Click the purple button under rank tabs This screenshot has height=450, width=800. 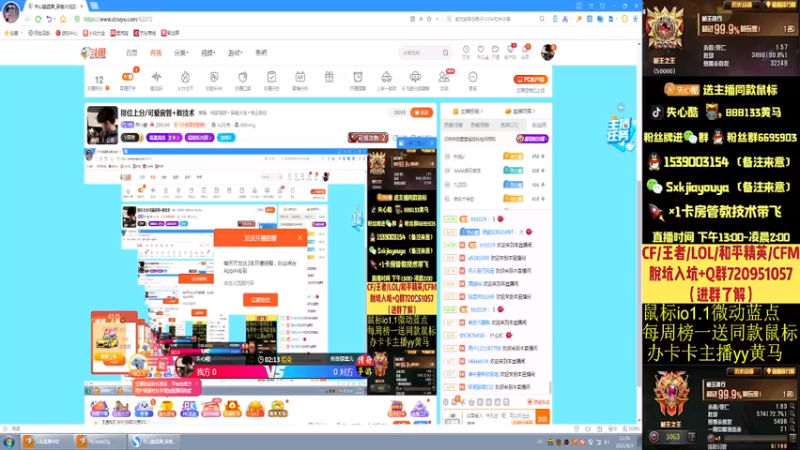point(532,139)
